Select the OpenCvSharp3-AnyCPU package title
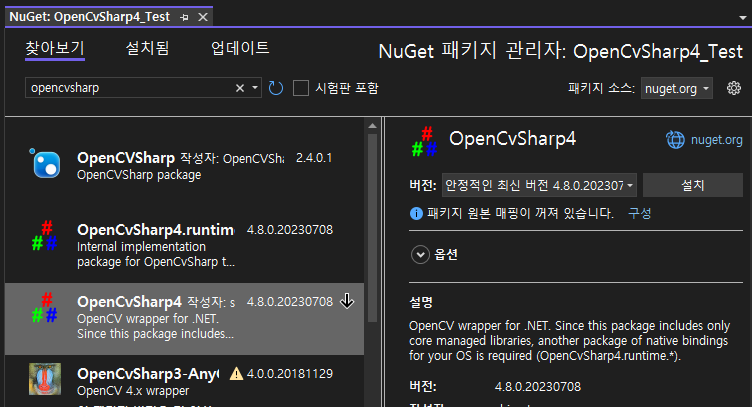The height and width of the screenshot is (407, 752). pyautogui.click(x=148, y=373)
